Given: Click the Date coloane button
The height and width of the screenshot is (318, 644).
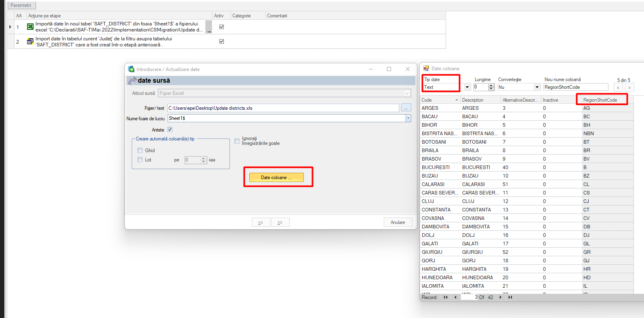Looking at the screenshot, I should click(276, 178).
